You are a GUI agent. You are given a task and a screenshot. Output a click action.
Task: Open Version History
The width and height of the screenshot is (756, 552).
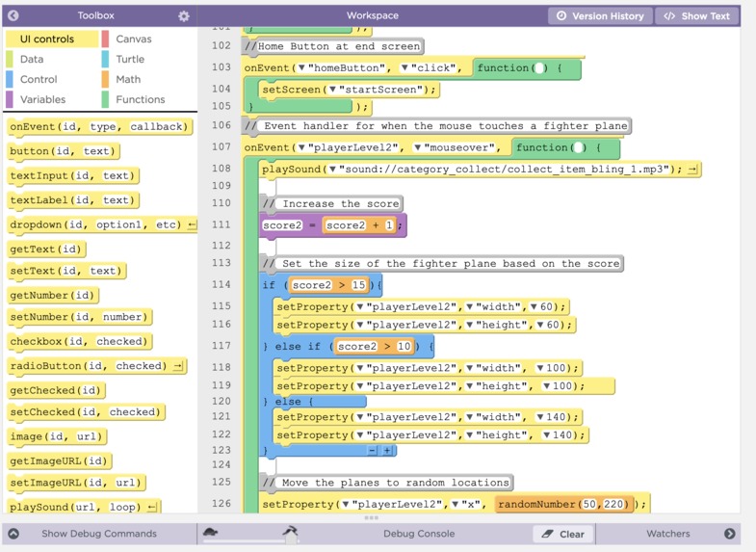[600, 16]
